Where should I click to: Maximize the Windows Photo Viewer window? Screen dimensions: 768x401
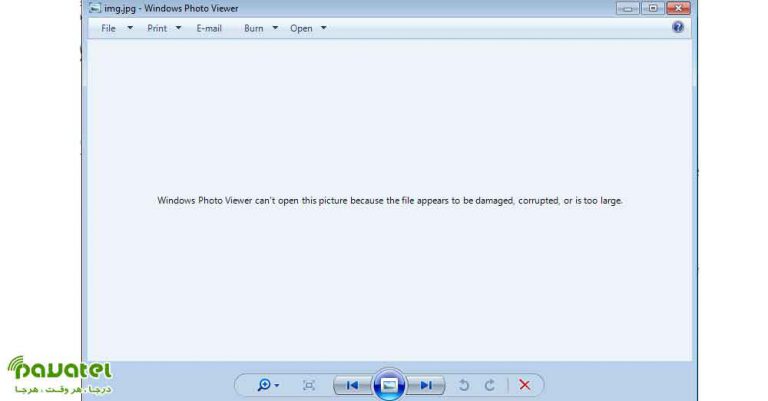pyautogui.click(x=653, y=8)
